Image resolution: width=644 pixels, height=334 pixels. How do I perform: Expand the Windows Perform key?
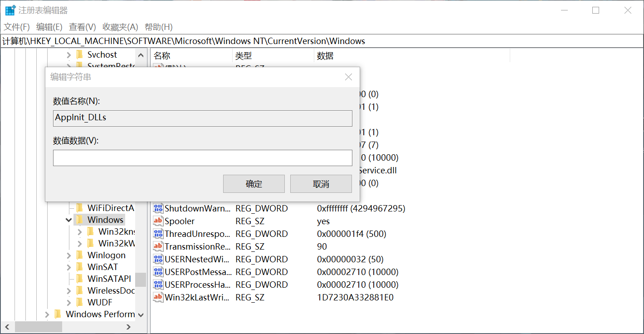tap(47, 314)
